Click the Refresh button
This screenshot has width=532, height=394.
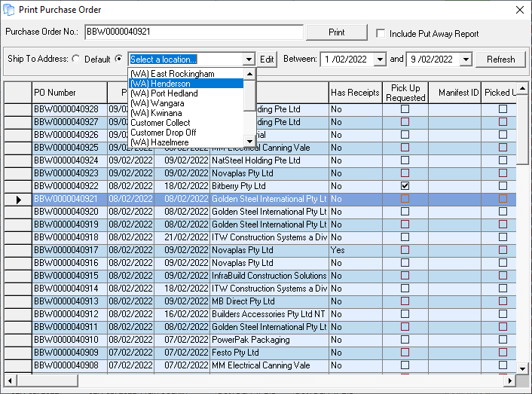(500, 60)
